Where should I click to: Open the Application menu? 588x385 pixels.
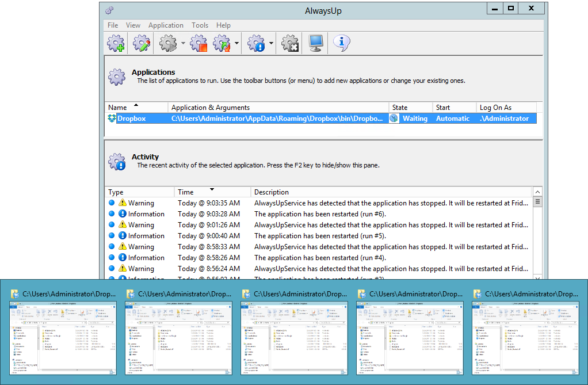coord(166,25)
